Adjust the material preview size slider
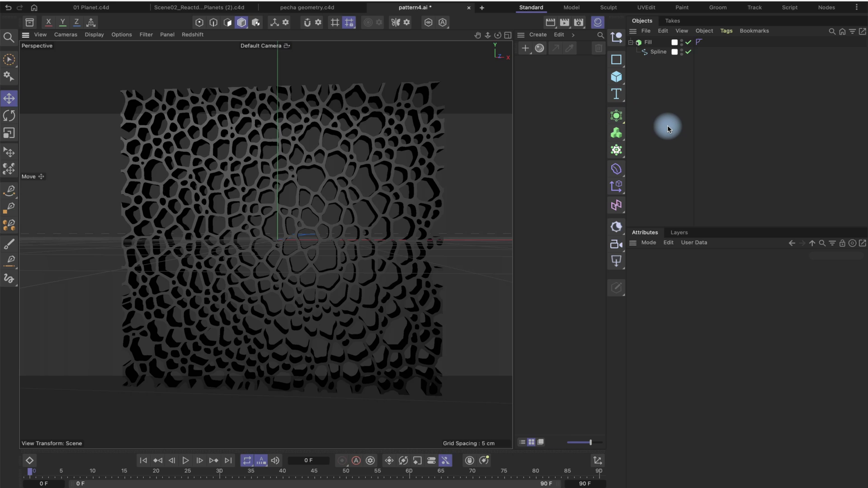The width and height of the screenshot is (868, 488). (x=590, y=442)
